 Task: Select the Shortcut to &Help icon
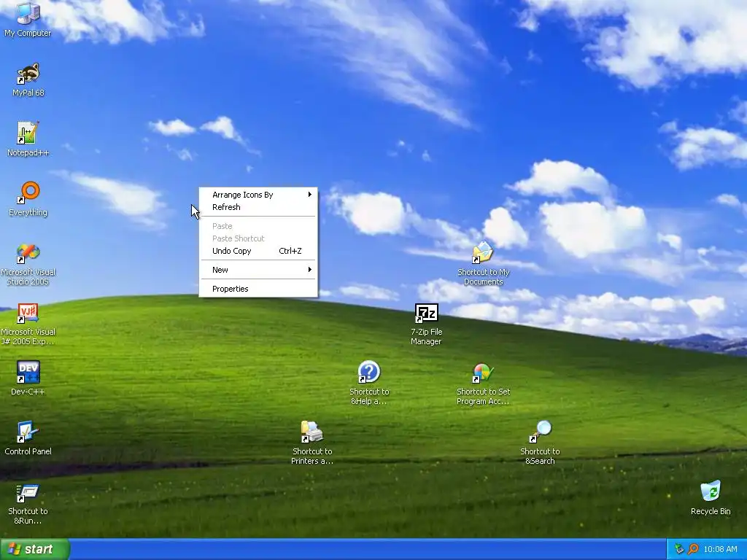[x=369, y=384]
